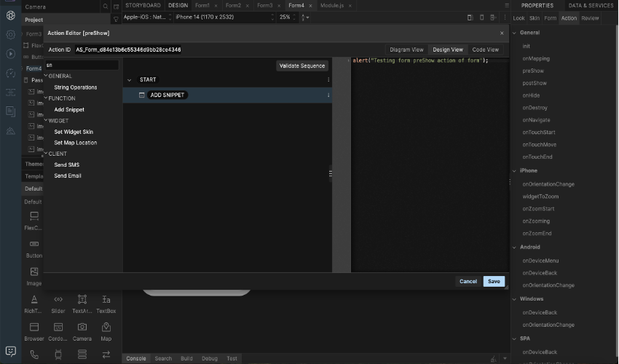This screenshot has height=364, width=619.
Task: Select the Slider widget icon
Action: 58,299
